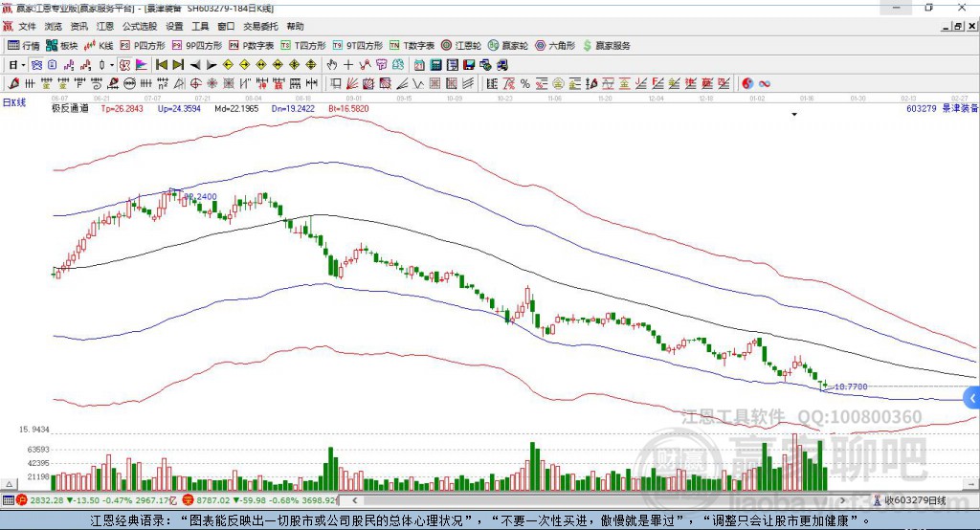Click the red floppy save icon
This screenshot has width=980, height=530.
pos(469,65)
